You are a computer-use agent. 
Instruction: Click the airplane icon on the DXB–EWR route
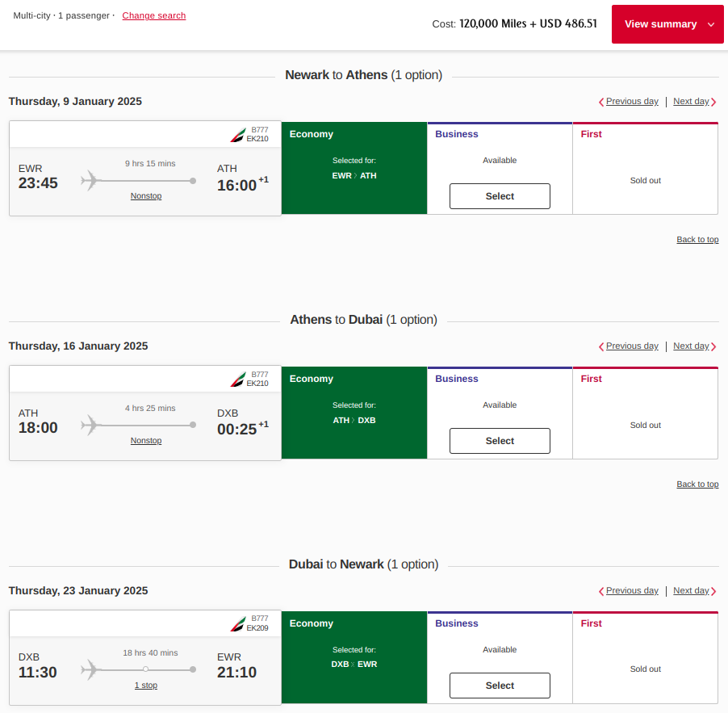(90, 670)
